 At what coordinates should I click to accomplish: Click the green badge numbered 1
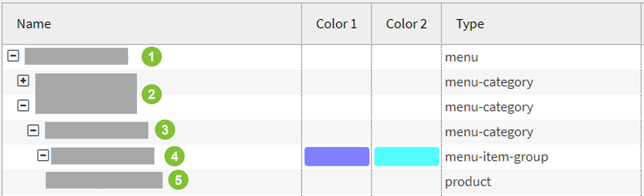152,58
